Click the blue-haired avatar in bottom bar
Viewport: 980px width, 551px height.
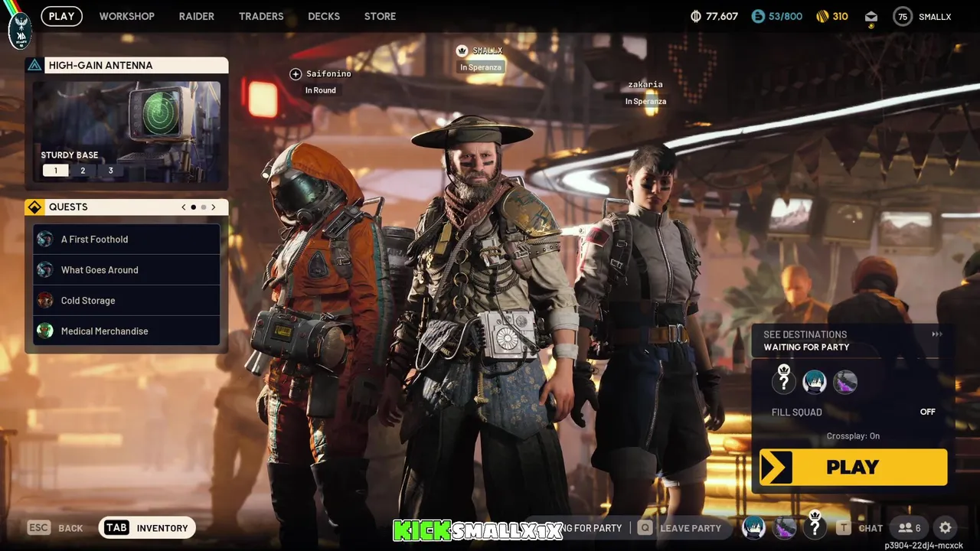pos(754,527)
